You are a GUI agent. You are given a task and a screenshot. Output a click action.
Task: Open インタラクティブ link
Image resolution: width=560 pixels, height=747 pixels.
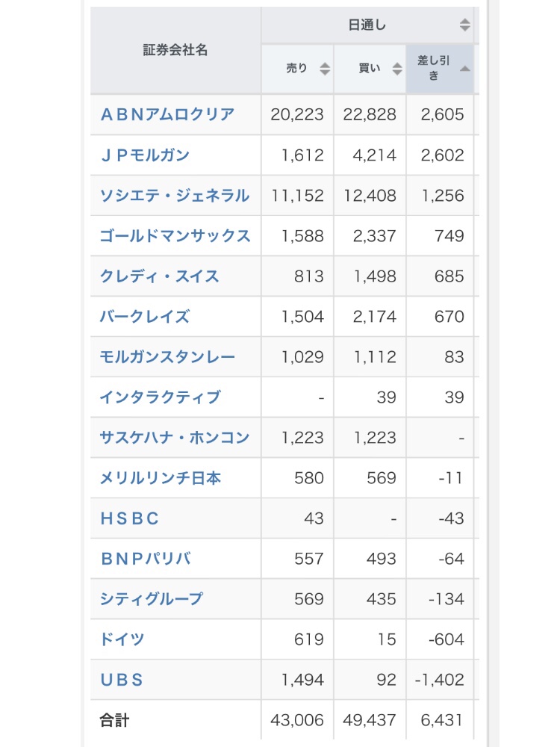pos(160,397)
